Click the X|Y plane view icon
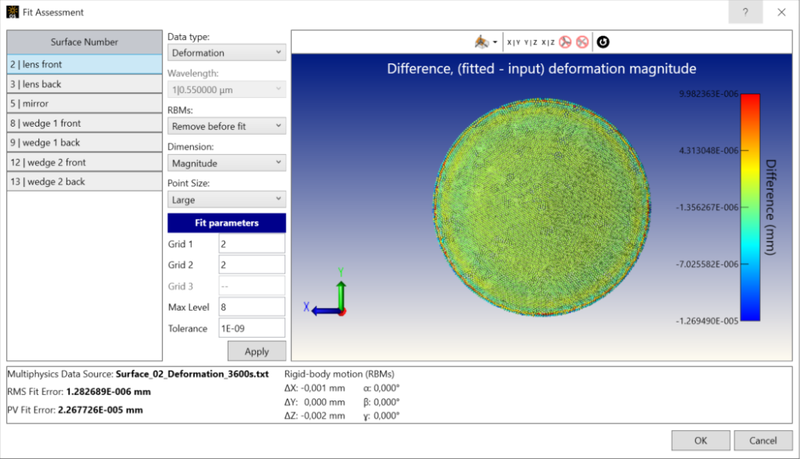 tap(514, 42)
